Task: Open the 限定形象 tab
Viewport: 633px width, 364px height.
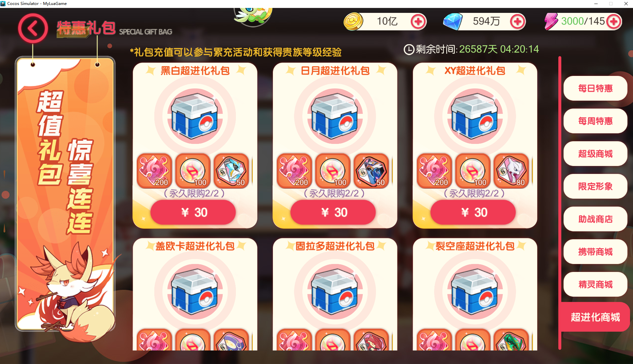Action: [595, 186]
